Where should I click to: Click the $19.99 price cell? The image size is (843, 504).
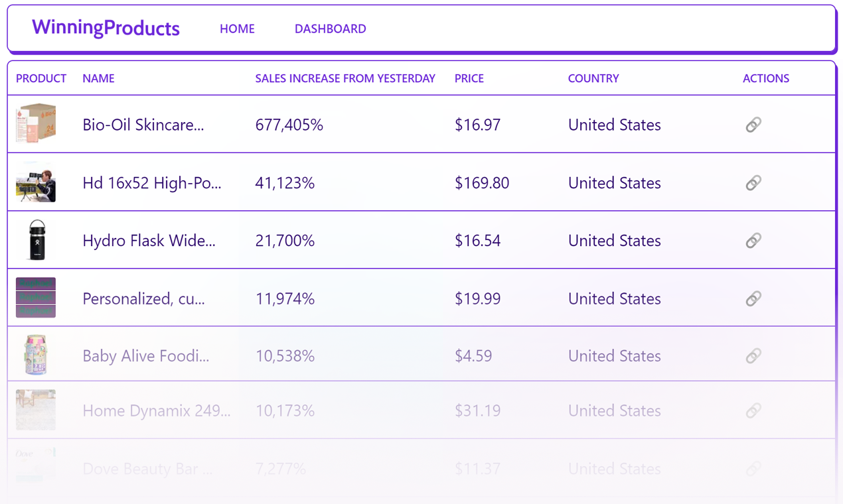click(x=477, y=298)
